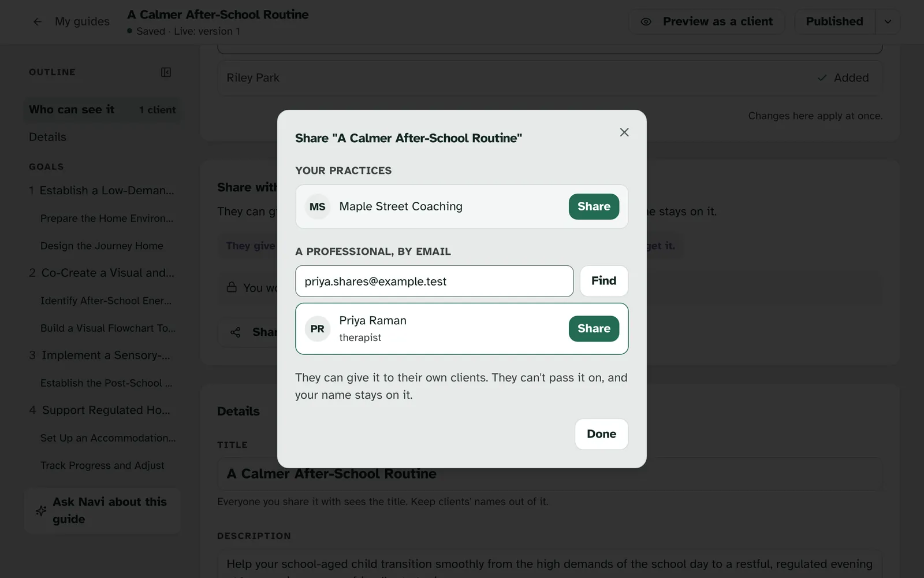Image resolution: width=924 pixels, height=578 pixels.
Task: Focus the professional email input field
Action: point(434,281)
